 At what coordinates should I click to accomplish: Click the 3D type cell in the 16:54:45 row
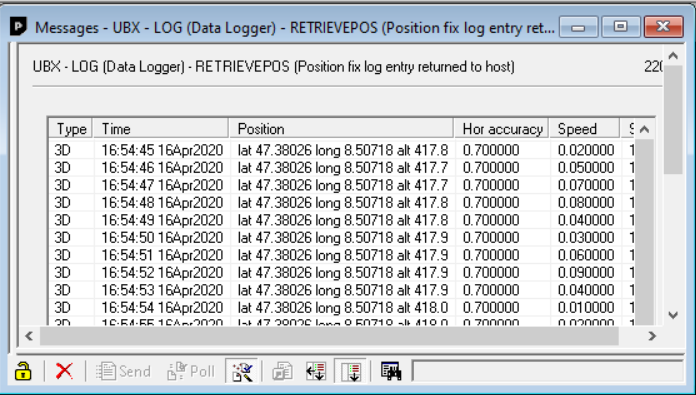tap(63, 150)
